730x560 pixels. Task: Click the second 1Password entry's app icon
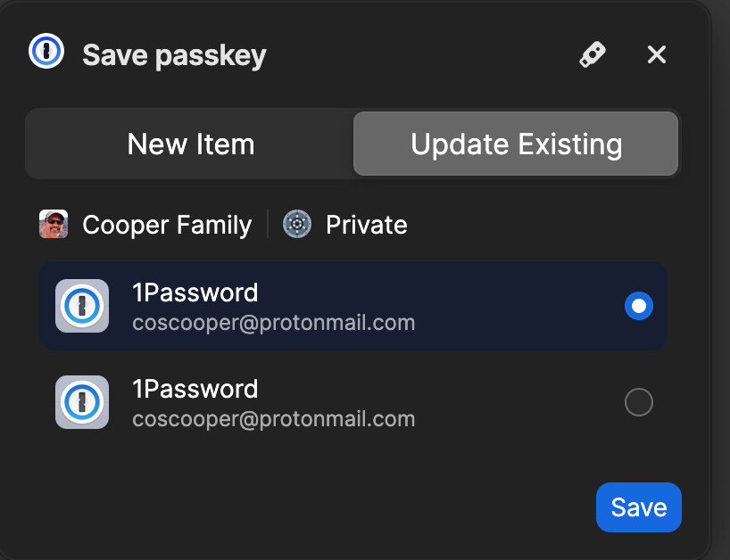click(82, 402)
